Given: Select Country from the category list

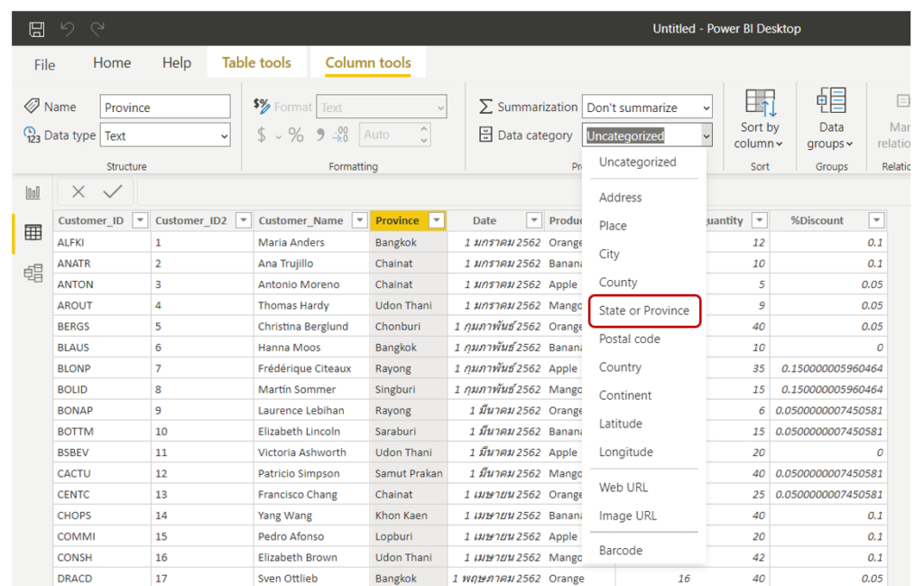Looking at the screenshot, I should click(x=621, y=367).
